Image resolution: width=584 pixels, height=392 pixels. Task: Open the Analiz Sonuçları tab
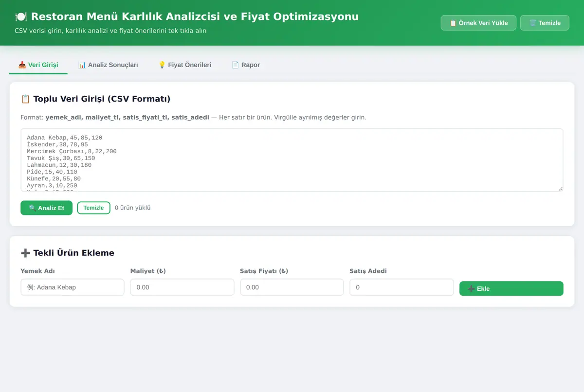coord(108,65)
